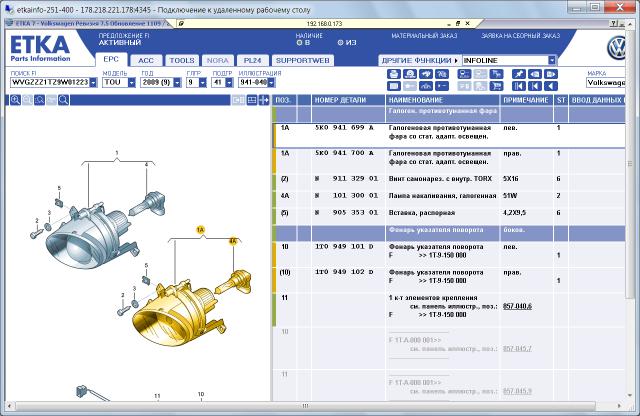Go to previous illustration with single-bar arrow
640x416 pixels.
coord(535,86)
